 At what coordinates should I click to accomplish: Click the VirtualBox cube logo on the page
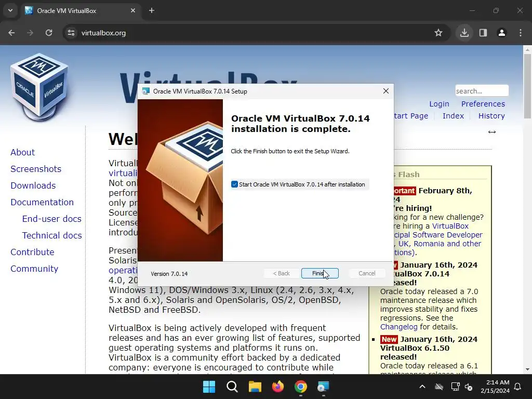click(x=39, y=87)
